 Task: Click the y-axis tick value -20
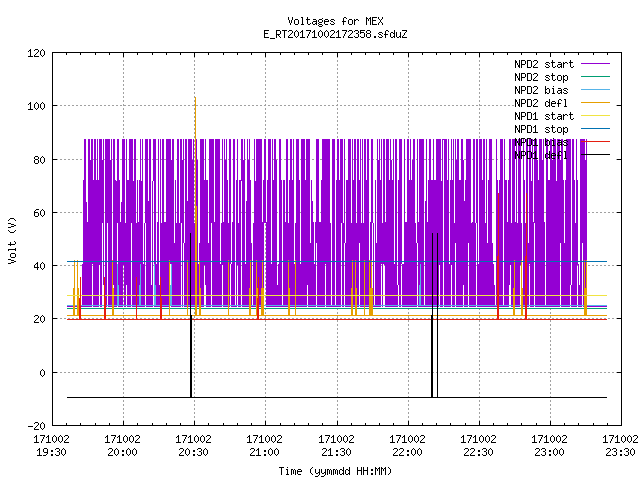[36, 426]
